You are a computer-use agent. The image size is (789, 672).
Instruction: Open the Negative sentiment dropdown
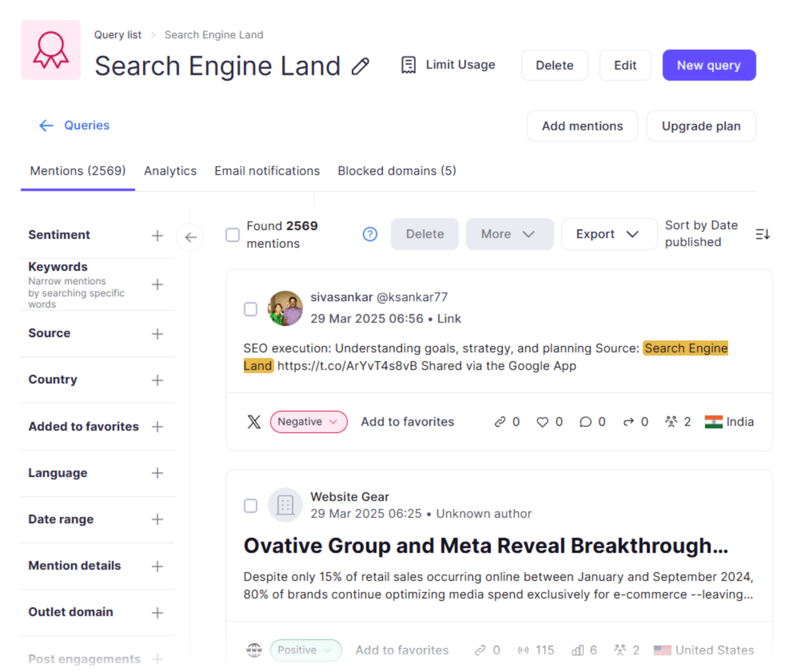(x=308, y=422)
